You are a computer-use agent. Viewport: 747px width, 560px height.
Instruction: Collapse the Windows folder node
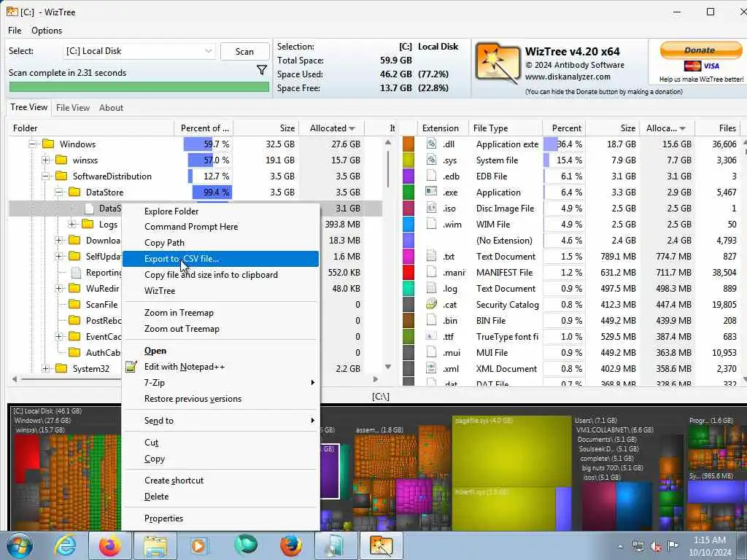(32, 144)
